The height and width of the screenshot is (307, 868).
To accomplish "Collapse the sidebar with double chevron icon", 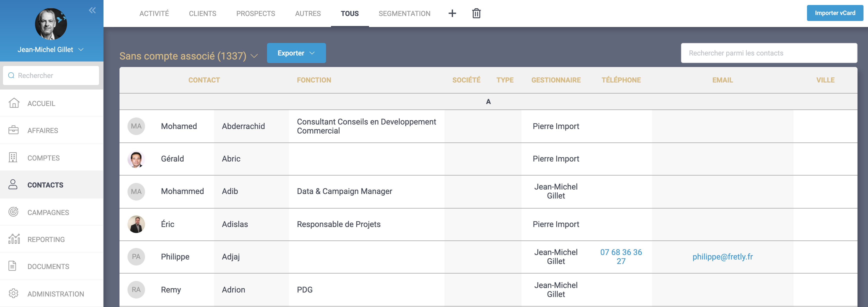I will (x=92, y=10).
